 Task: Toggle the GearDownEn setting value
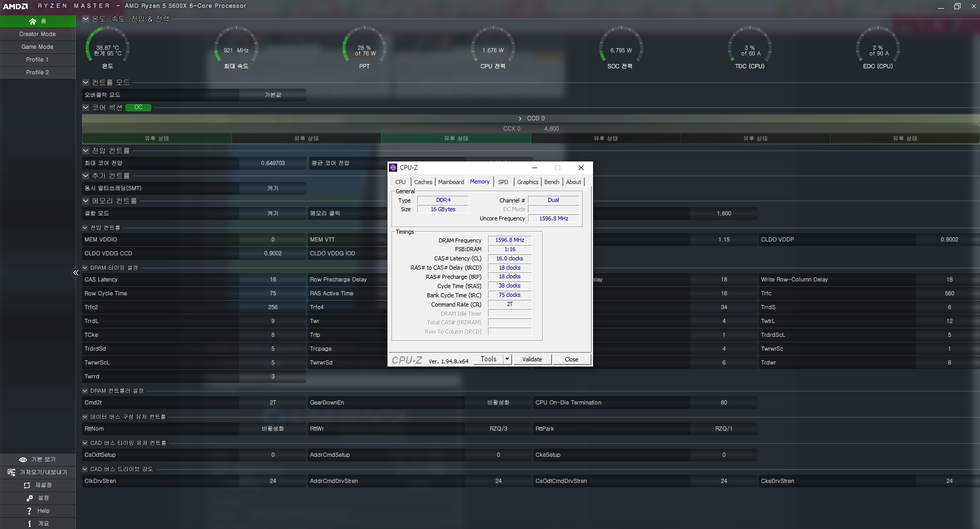pyautogui.click(x=498, y=402)
